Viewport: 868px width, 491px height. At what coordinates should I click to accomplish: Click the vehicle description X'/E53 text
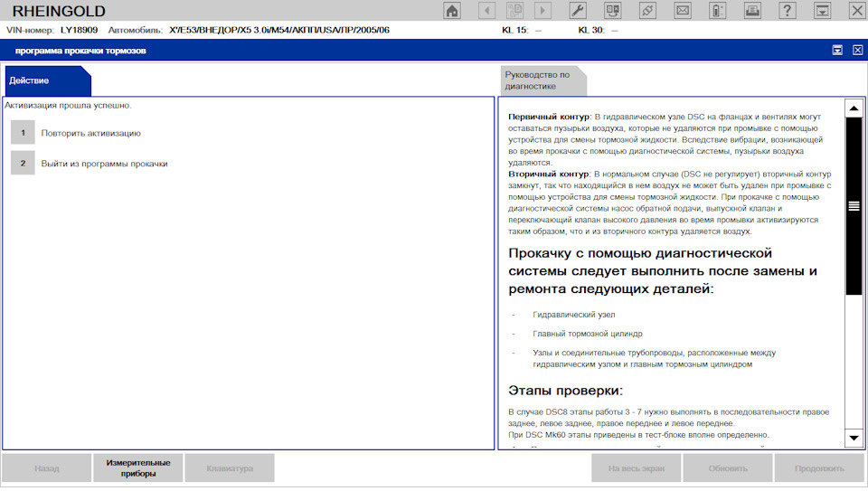pos(279,30)
